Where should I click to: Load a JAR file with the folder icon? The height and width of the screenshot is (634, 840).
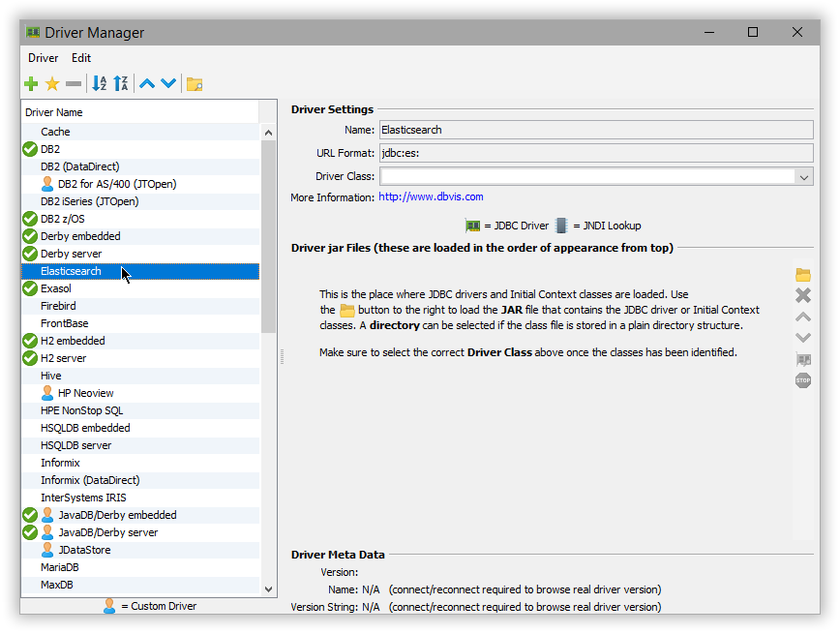coord(803,274)
